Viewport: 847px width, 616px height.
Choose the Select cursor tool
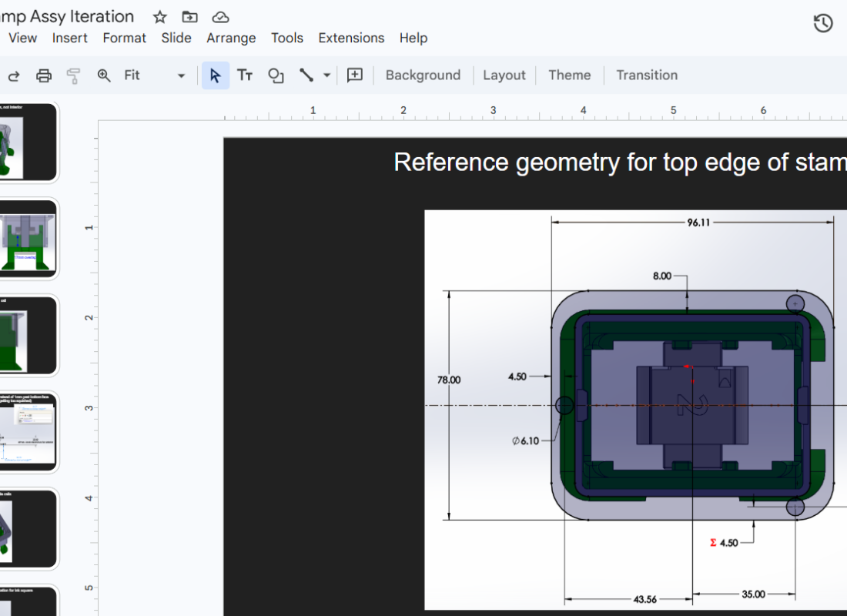(215, 75)
